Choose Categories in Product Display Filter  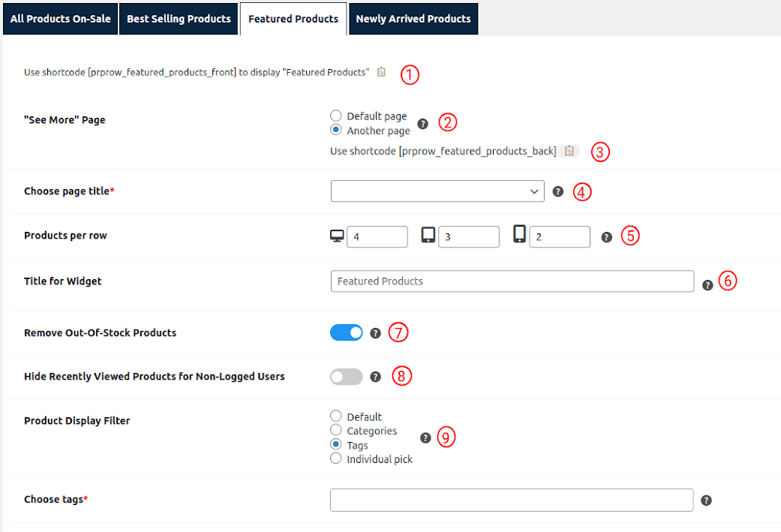[x=335, y=430]
